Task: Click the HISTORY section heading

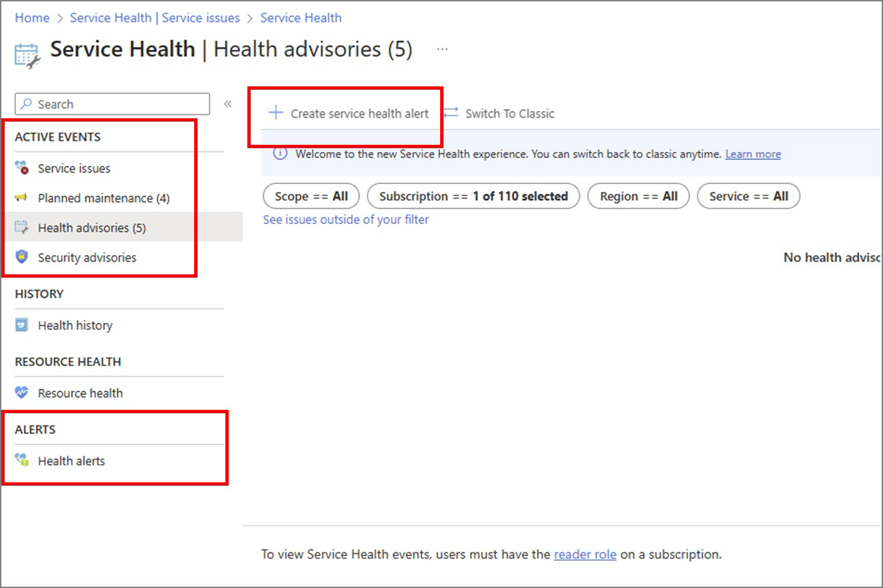Action: point(39,294)
